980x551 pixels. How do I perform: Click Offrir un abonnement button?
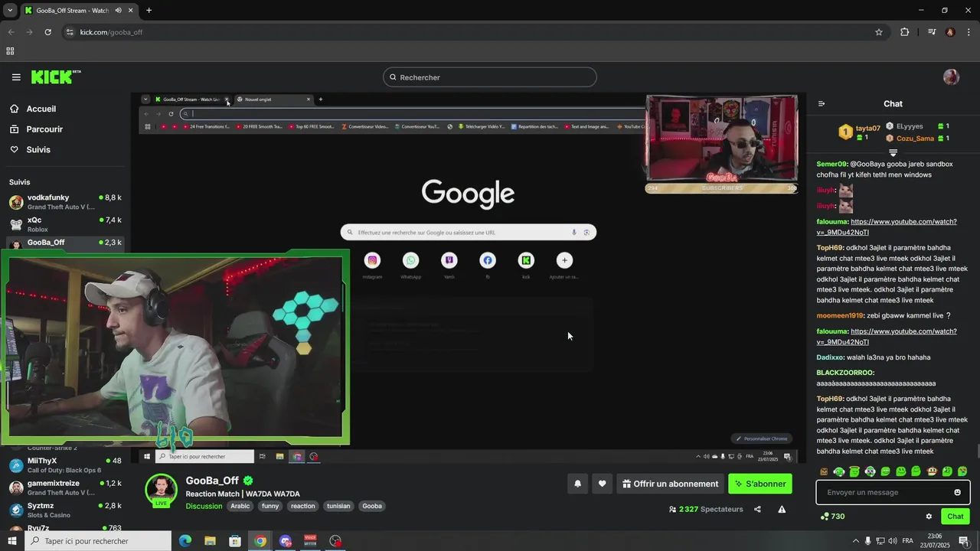point(670,484)
